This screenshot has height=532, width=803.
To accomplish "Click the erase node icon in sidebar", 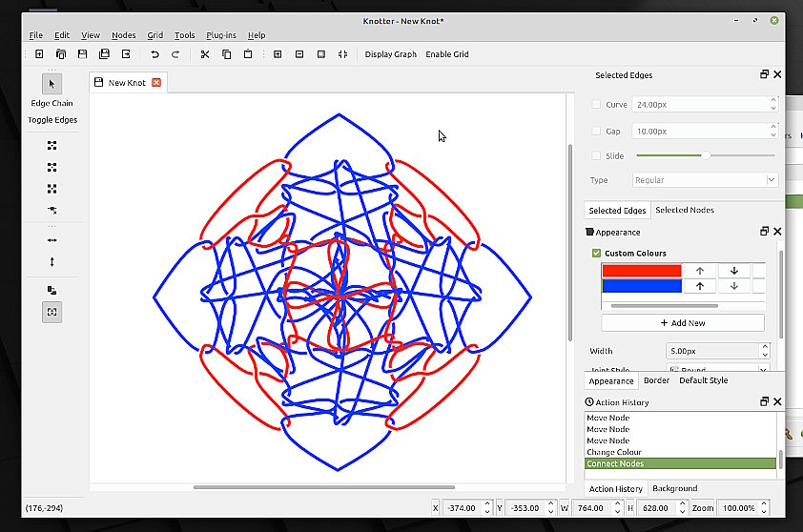I will 51,210.
